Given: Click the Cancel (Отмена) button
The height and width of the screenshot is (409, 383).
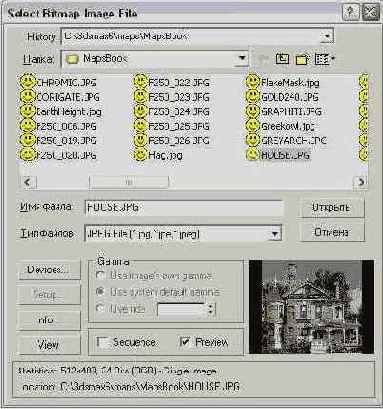Looking at the screenshot, I should click(x=332, y=232).
